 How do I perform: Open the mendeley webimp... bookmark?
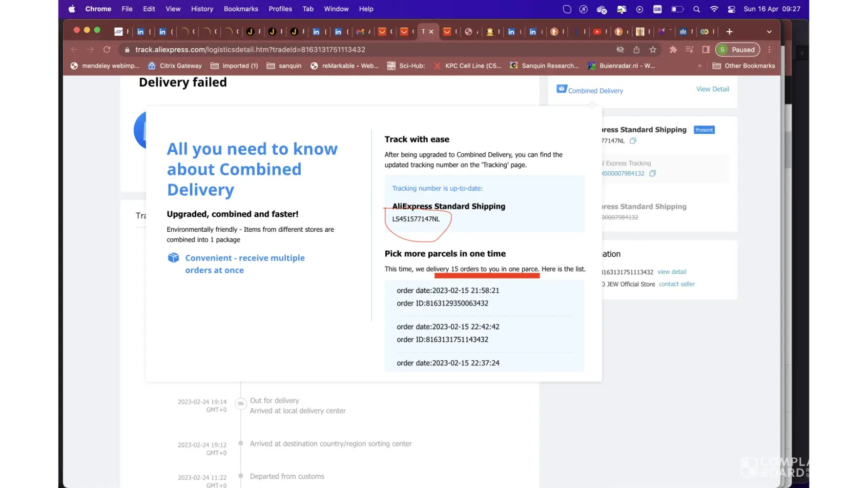point(105,66)
